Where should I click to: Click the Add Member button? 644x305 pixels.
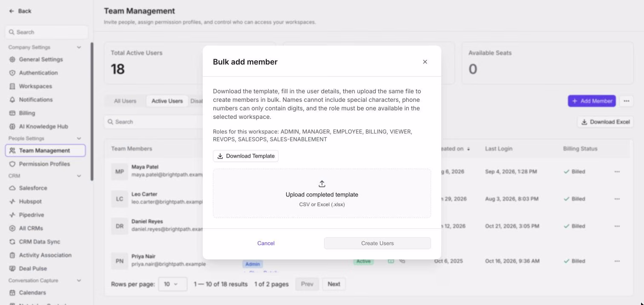coord(592,101)
